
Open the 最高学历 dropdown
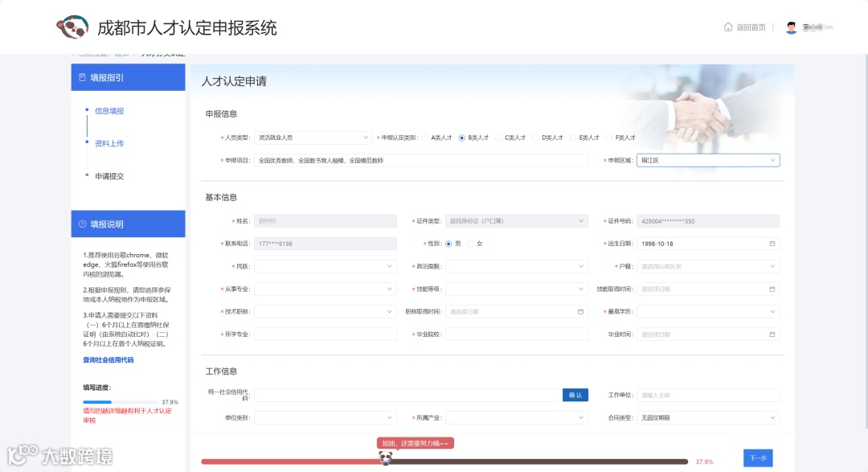tap(708, 312)
